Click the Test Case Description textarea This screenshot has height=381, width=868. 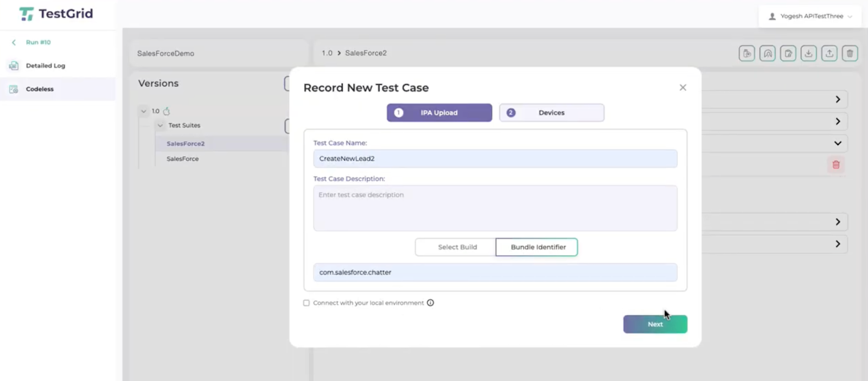pos(495,208)
